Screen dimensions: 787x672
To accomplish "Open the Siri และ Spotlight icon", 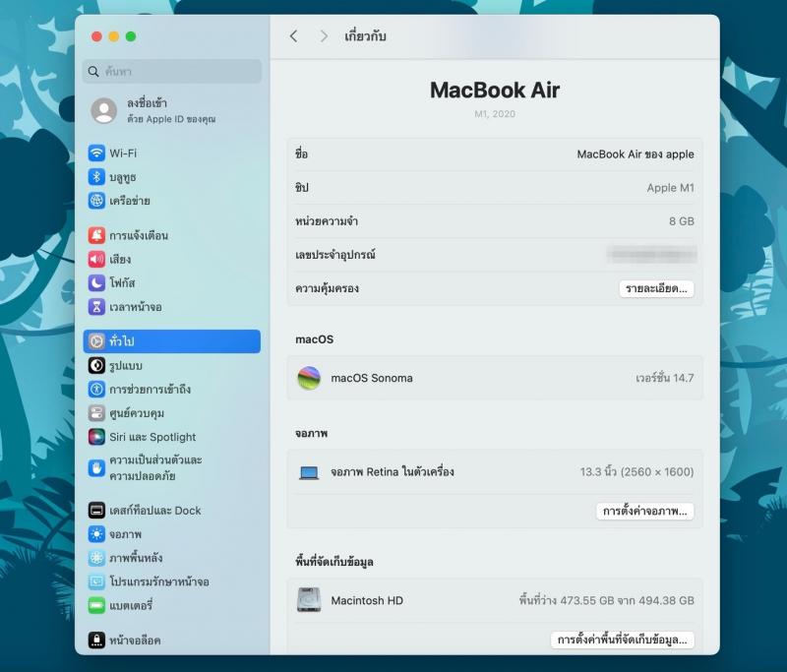I will click(96, 437).
